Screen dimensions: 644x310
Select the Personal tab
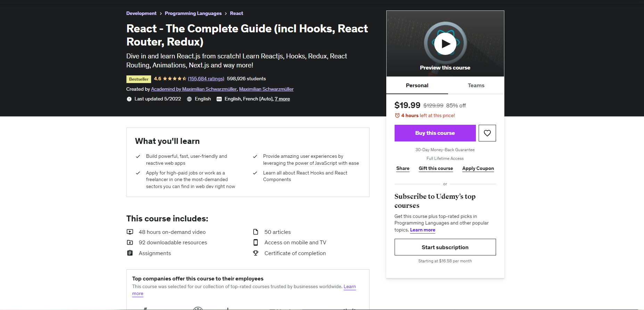(417, 85)
